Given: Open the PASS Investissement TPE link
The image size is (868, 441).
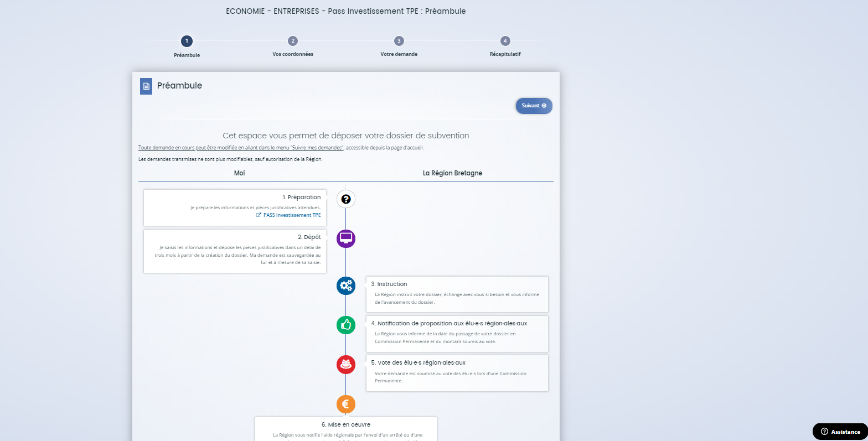Looking at the screenshot, I should click(x=292, y=215).
